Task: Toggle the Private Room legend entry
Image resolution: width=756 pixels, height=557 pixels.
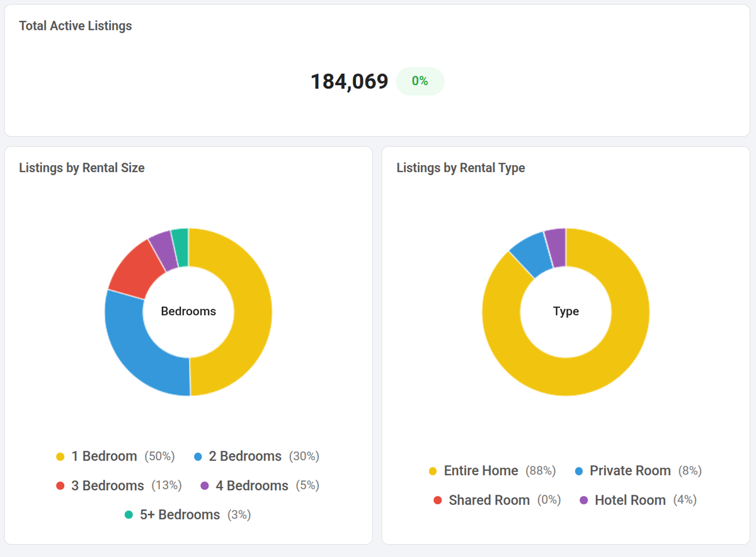Action: (x=638, y=471)
